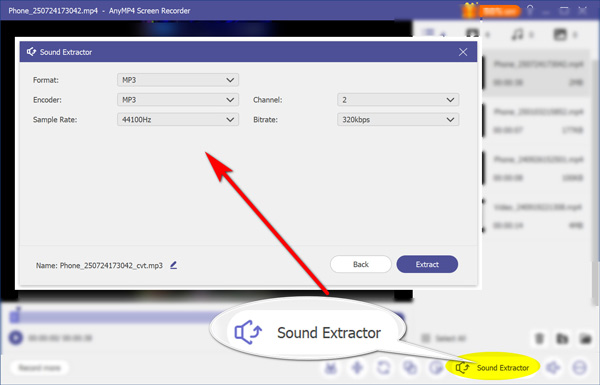Screen dimensions: 600x385
Task: Switch to the music note audio tab
Action: (x=518, y=34)
